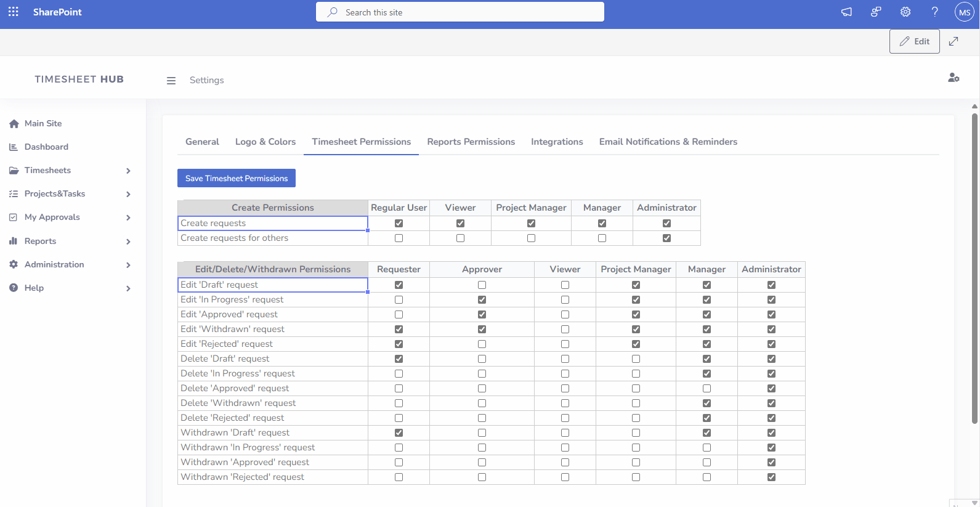Viewport: 980px width, 507px height.
Task: Click the megaphone announcements icon
Action: [x=846, y=12]
